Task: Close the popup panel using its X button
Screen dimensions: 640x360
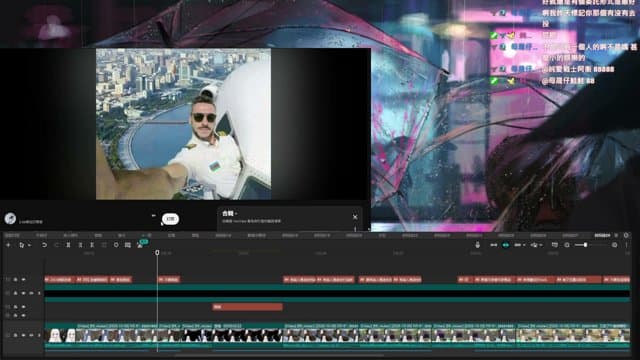Action: 355,217
